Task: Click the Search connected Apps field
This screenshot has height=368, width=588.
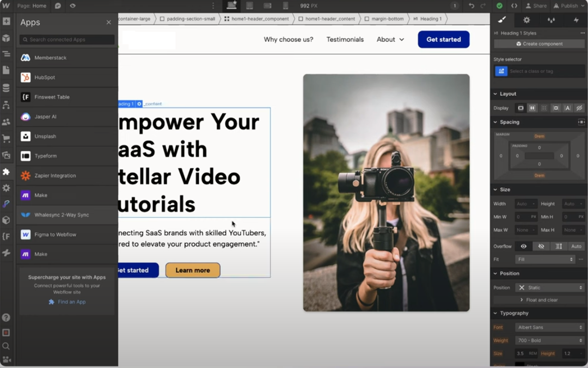Action: click(x=67, y=39)
